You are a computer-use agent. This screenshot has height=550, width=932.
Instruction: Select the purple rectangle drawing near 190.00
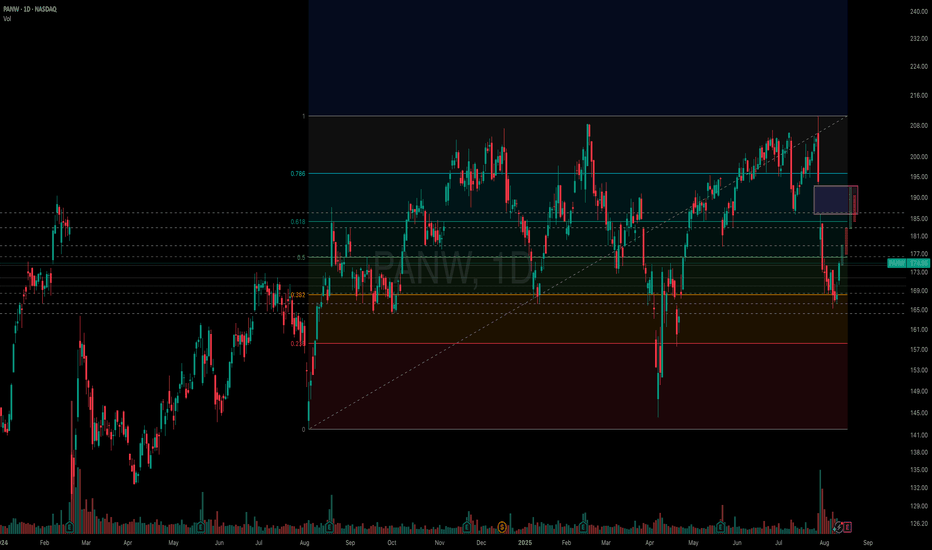tap(836, 200)
